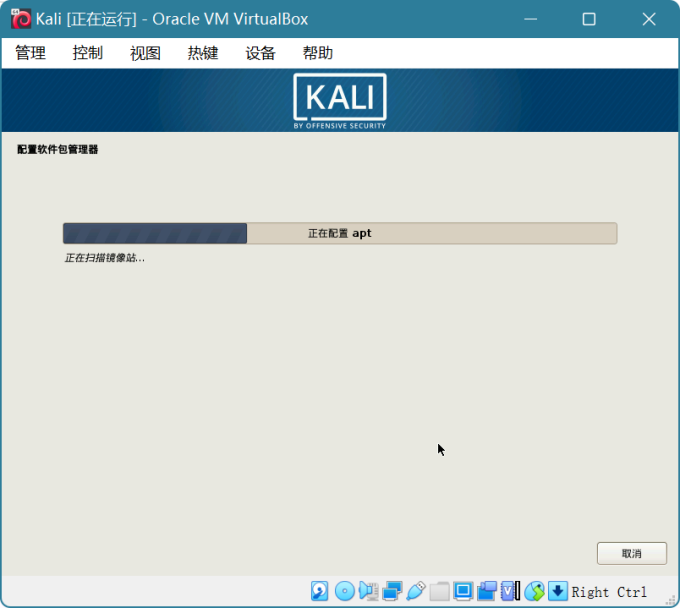Open the hard disk activity indicator
This screenshot has height=609, width=681.
tap(320, 591)
